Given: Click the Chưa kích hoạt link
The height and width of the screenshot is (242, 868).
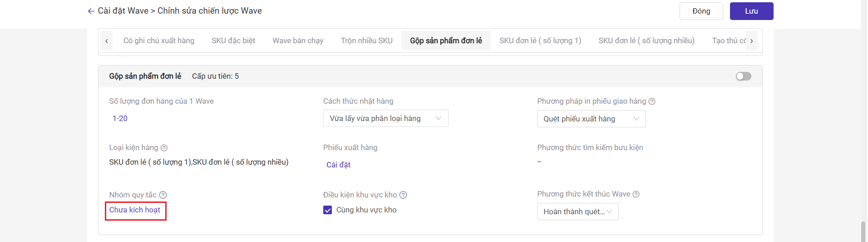Looking at the screenshot, I should 135,210.
